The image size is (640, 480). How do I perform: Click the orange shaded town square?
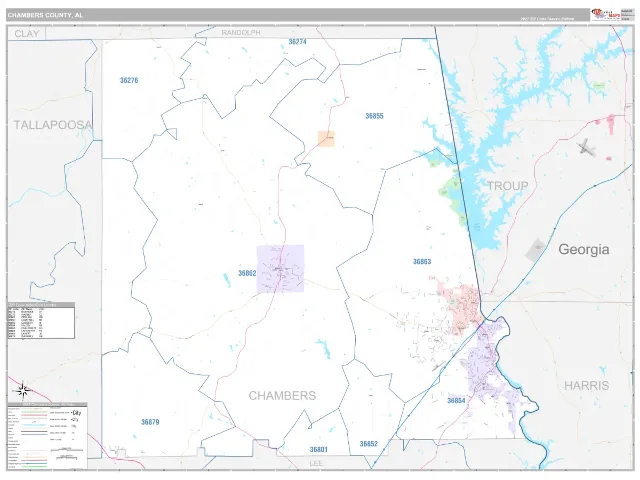tap(326, 139)
